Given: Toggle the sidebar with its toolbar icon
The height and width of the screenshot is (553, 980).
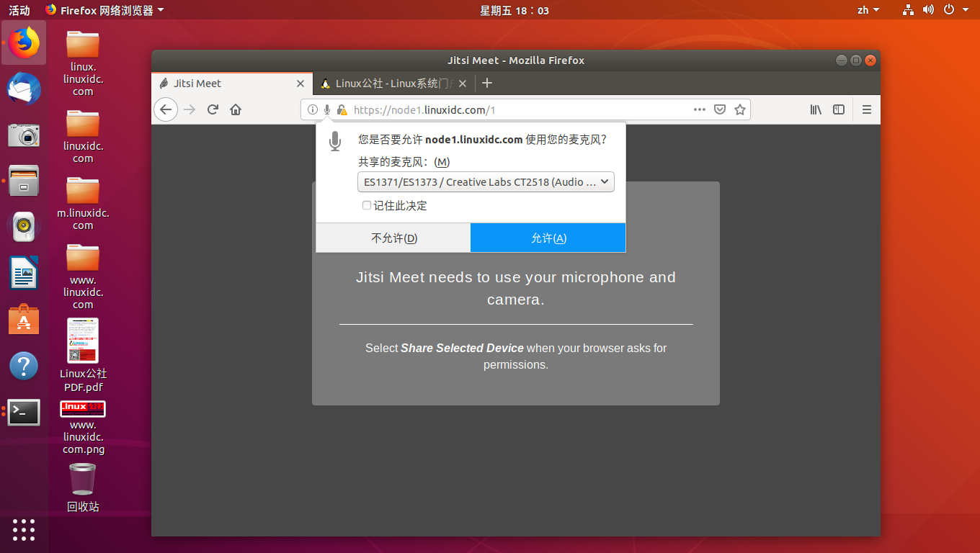Looking at the screenshot, I should 839,109.
